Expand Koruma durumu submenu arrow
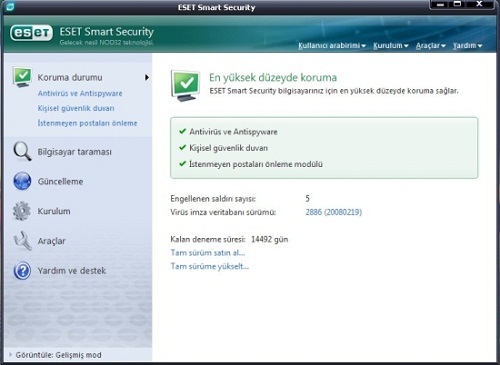Viewport: 500px width, 365px height. (x=147, y=77)
